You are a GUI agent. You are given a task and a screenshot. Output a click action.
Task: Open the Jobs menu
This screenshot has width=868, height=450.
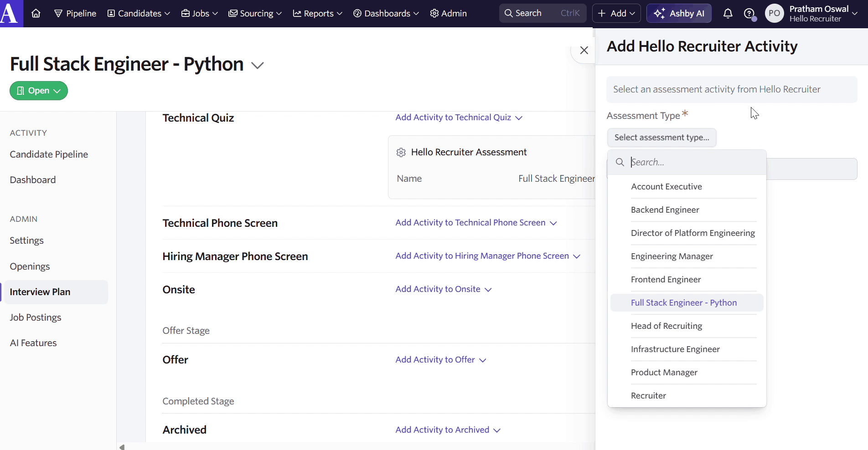[x=200, y=14]
